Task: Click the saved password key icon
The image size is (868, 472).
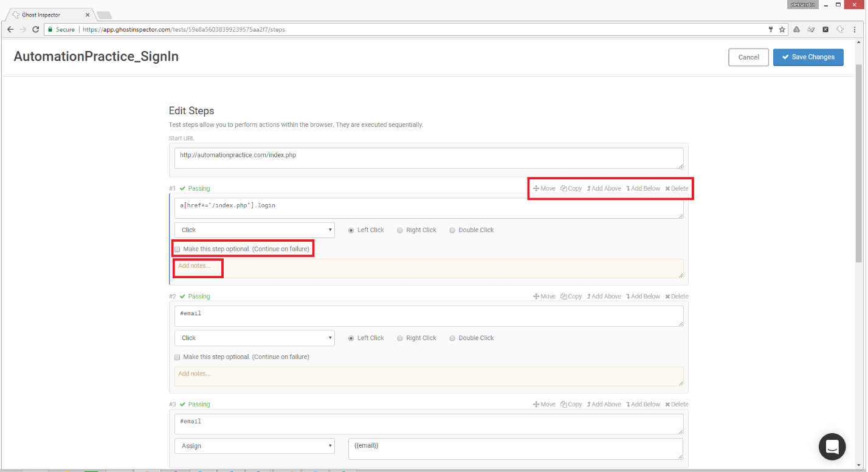Action: (771, 29)
